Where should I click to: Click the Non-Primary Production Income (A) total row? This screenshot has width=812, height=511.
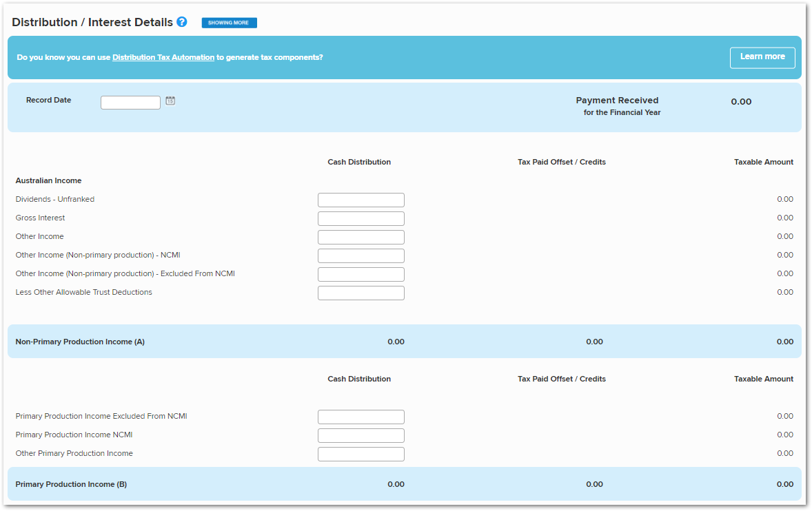coord(79,341)
